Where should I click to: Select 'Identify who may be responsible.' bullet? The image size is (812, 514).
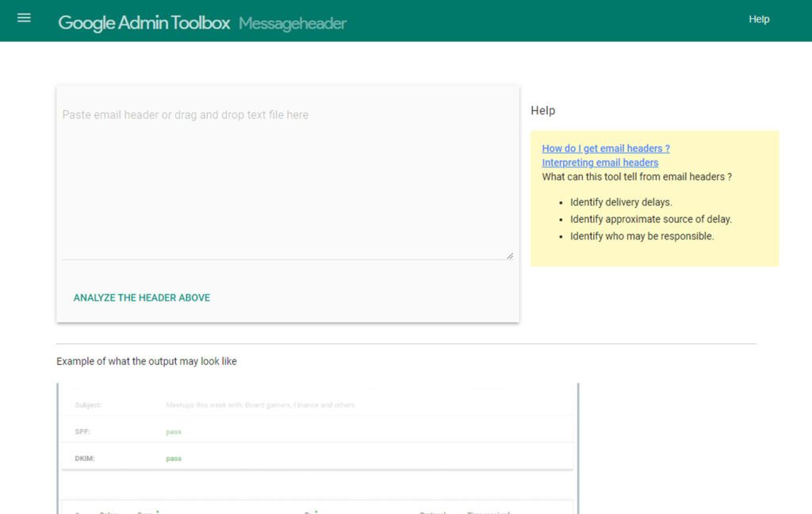click(x=642, y=236)
